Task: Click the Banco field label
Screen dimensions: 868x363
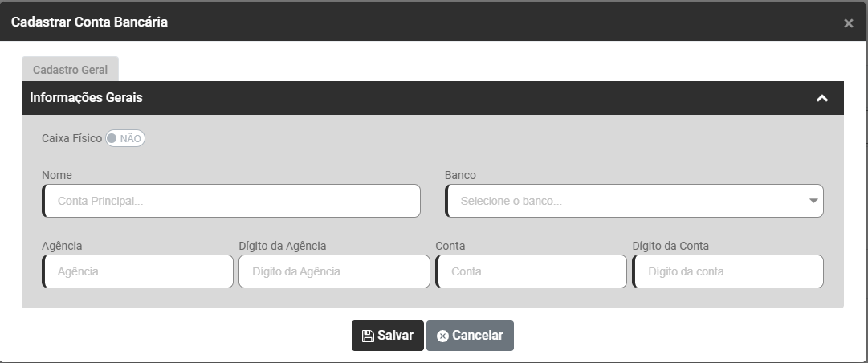Action: tap(460, 174)
